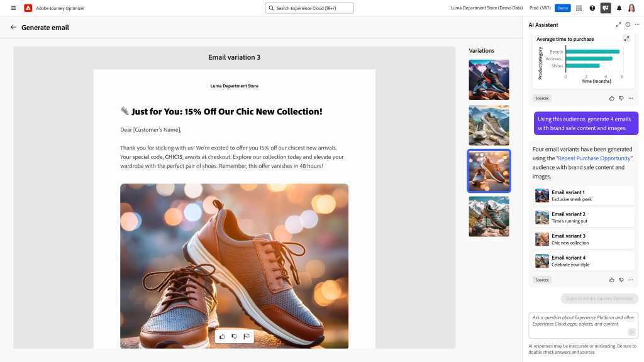Click Open in Adobe Journey Optimizer button
This screenshot has width=644, height=362.
coord(599,299)
